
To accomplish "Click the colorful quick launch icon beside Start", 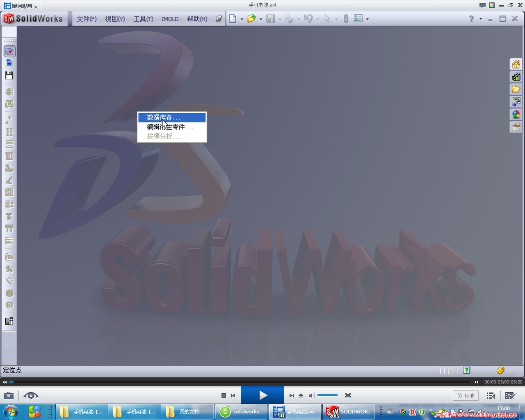I will point(34,411).
